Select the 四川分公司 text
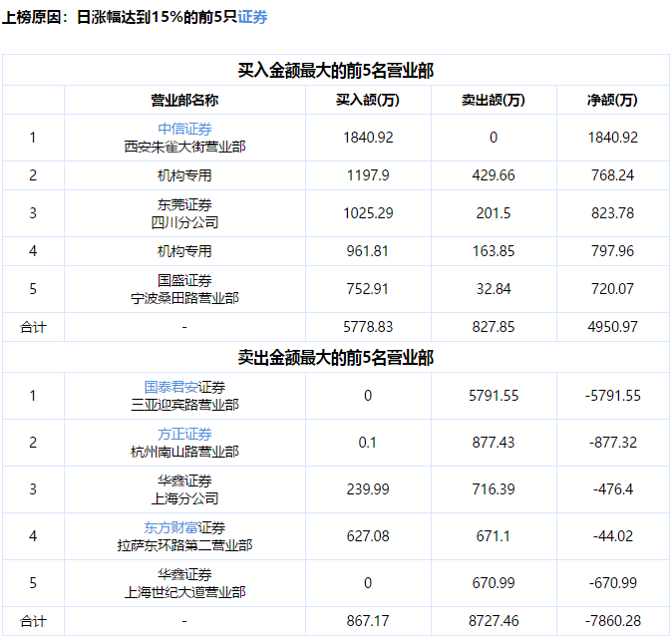 tap(184, 222)
